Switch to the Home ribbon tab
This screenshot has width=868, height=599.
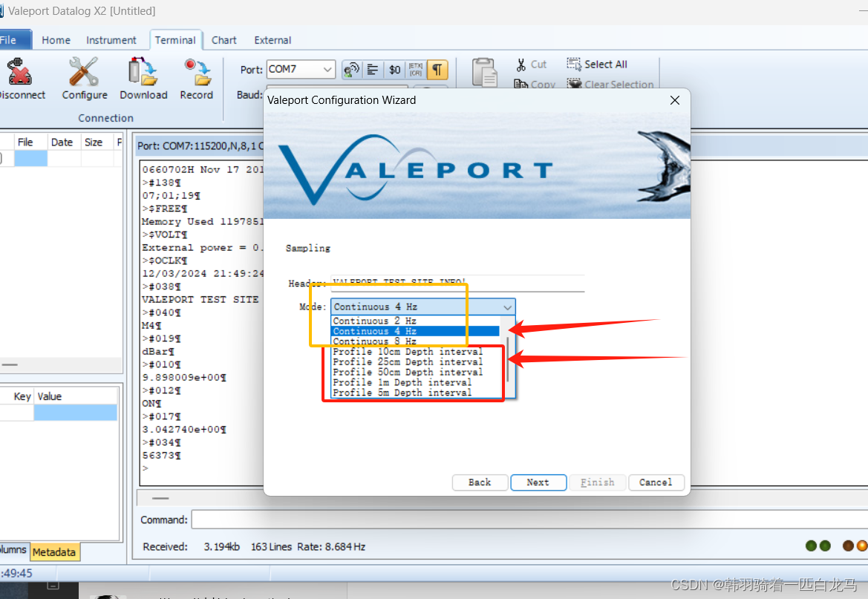(x=56, y=40)
